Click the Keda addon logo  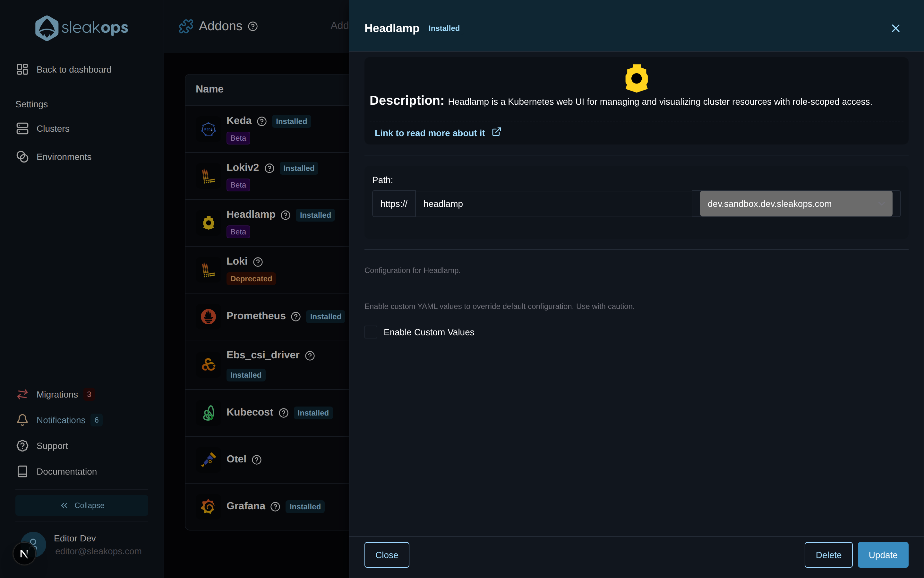[x=209, y=129]
